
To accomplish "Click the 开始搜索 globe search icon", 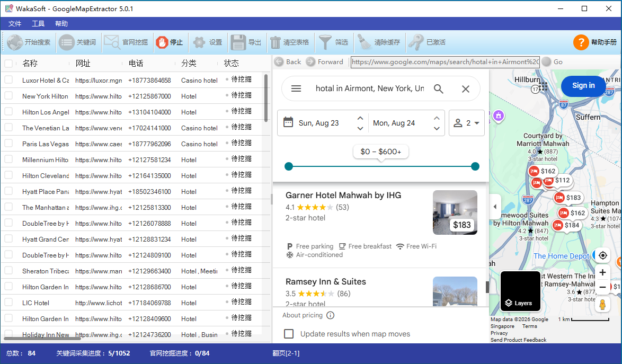I will point(15,42).
